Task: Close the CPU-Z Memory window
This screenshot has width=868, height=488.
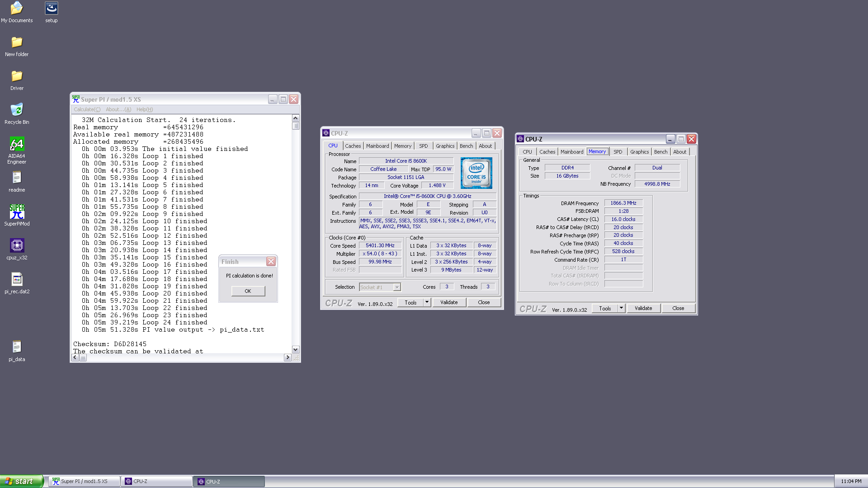Action: pyautogui.click(x=691, y=139)
